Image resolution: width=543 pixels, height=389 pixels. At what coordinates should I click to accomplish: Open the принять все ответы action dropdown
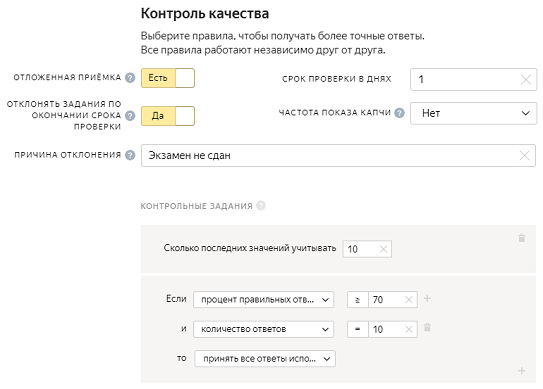pos(265,359)
